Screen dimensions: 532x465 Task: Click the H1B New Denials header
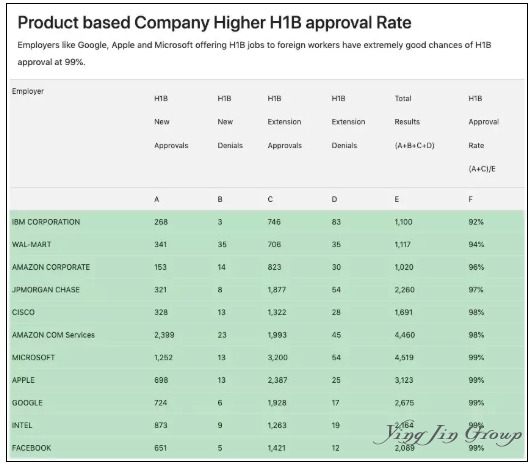coord(230,122)
